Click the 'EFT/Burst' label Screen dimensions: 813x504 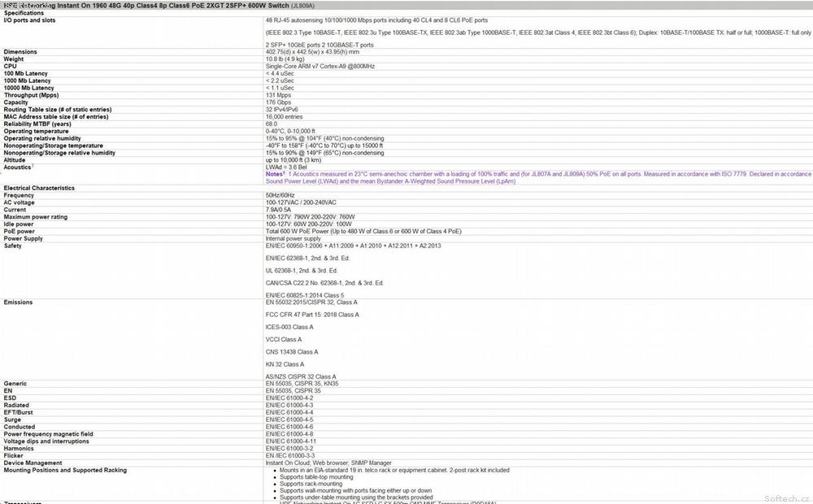18,413
